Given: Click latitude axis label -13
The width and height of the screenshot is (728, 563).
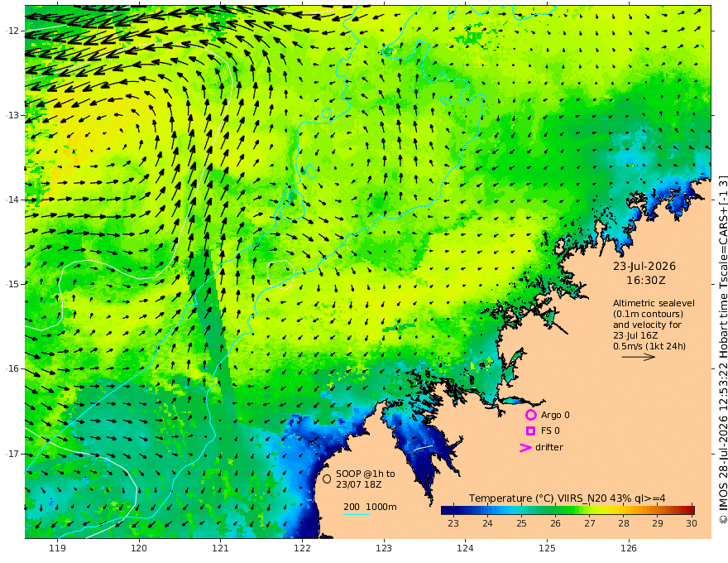Looking at the screenshot, I should tap(12, 115).
